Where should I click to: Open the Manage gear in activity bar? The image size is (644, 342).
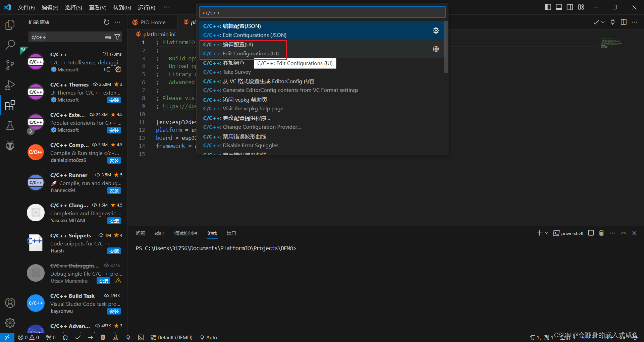coord(10,323)
